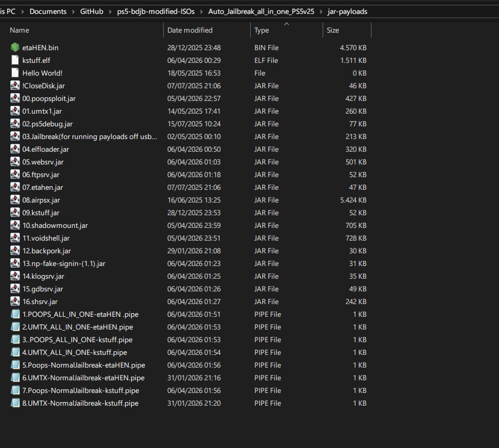Click the 0 KB size of Hello World!
Screen dimensions: 499x448
coord(359,73)
